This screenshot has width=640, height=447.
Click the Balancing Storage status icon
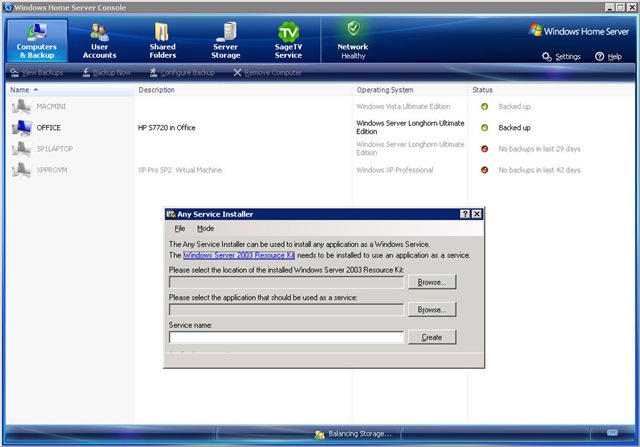[x=320, y=434]
